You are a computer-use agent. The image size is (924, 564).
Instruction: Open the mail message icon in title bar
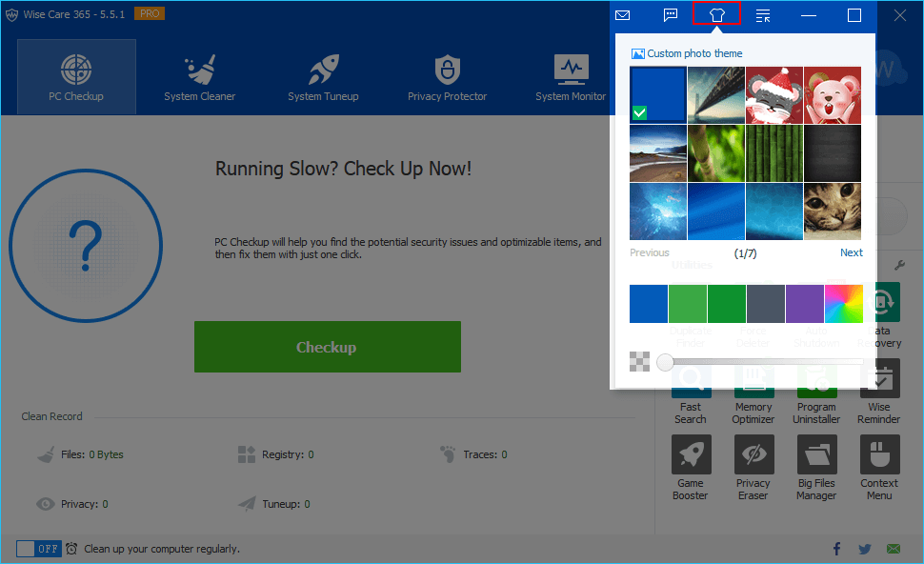tap(622, 15)
